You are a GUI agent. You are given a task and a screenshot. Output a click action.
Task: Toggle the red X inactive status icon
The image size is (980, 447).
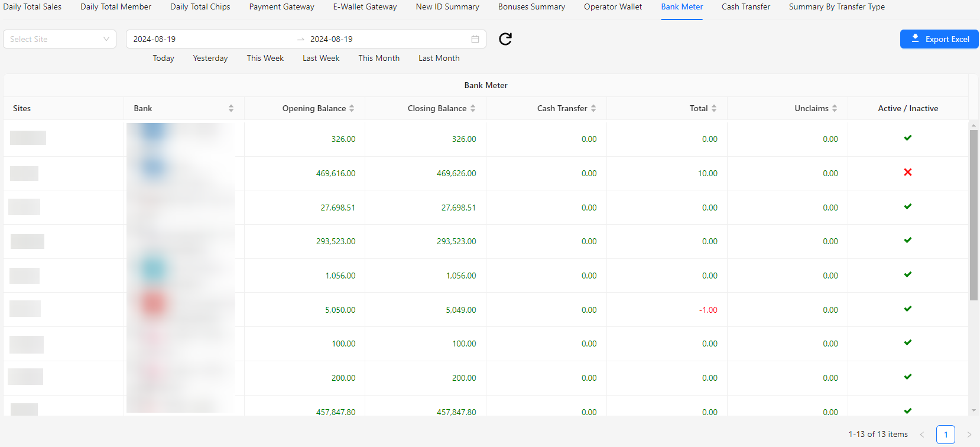(908, 172)
